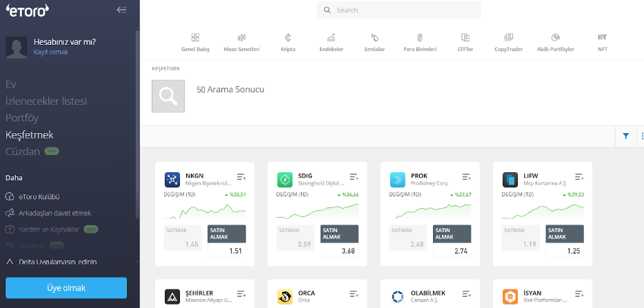
Task: Open eToro Kulübü
Action: pos(39,196)
